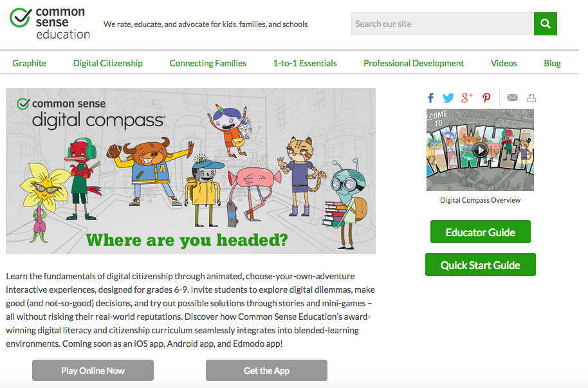Play the Digital Compass Overview video
Image resolution: width=588 pixels, height=388 pixels.
479,151
